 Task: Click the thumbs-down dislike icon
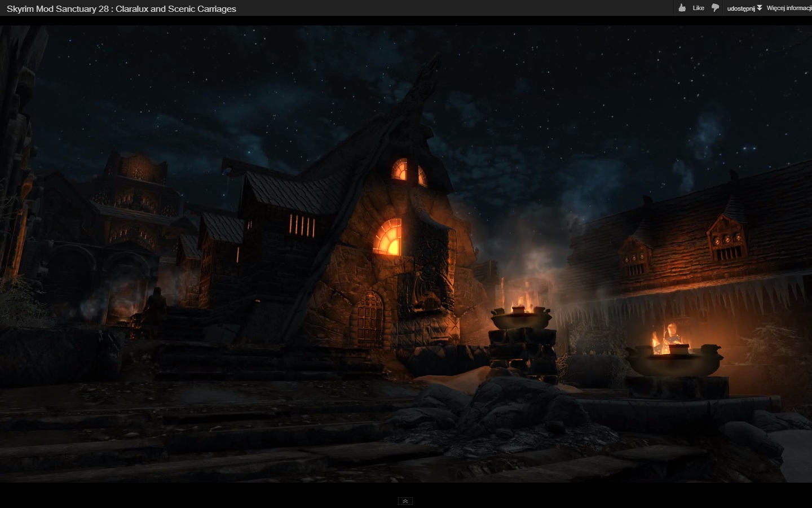click(715, 8)
